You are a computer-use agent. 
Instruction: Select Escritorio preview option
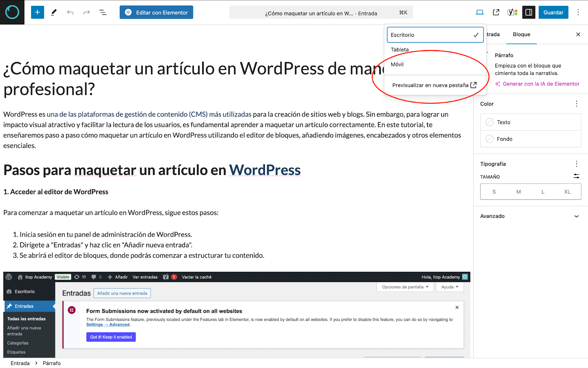435,35
